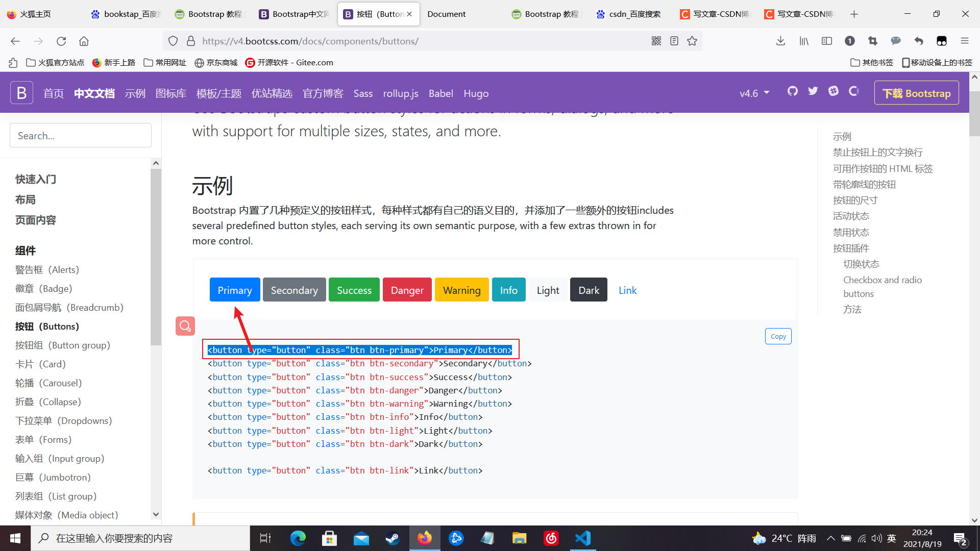Show hidden system tray icons chevron
Screen dimensions: 980x551
(x=830, y=538)
